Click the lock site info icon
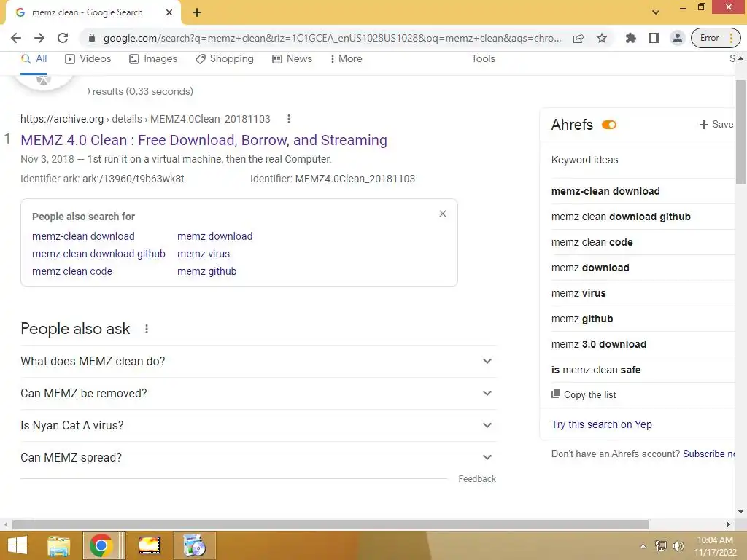747x560 pixels. click(x=92, y=38)
